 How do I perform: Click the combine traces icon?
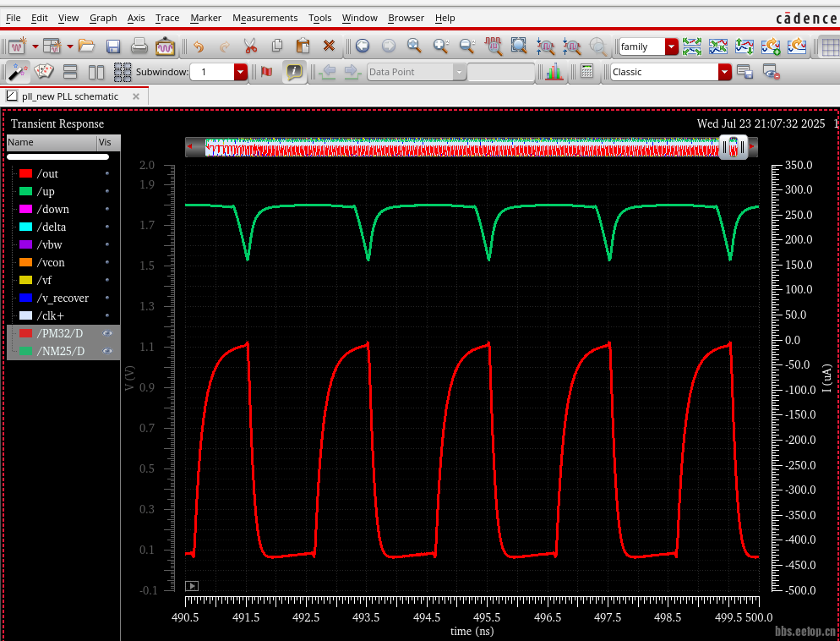[x=718, y=47]
